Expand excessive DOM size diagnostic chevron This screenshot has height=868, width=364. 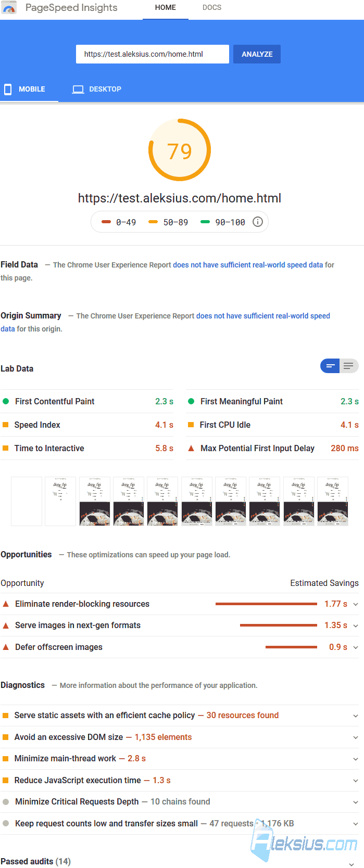click(x=356, y=737)
